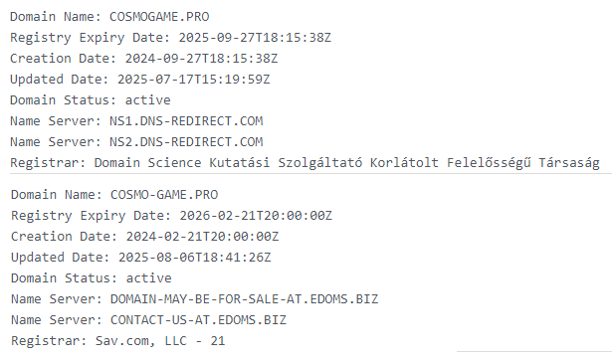Click the second Creation Date label
Image resolution: width=612 pixels, height=364 pixels.
tap(65, 237)
